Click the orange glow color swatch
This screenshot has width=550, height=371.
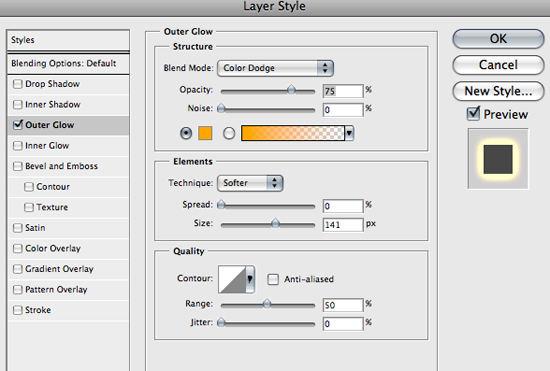tap(205, 133)
